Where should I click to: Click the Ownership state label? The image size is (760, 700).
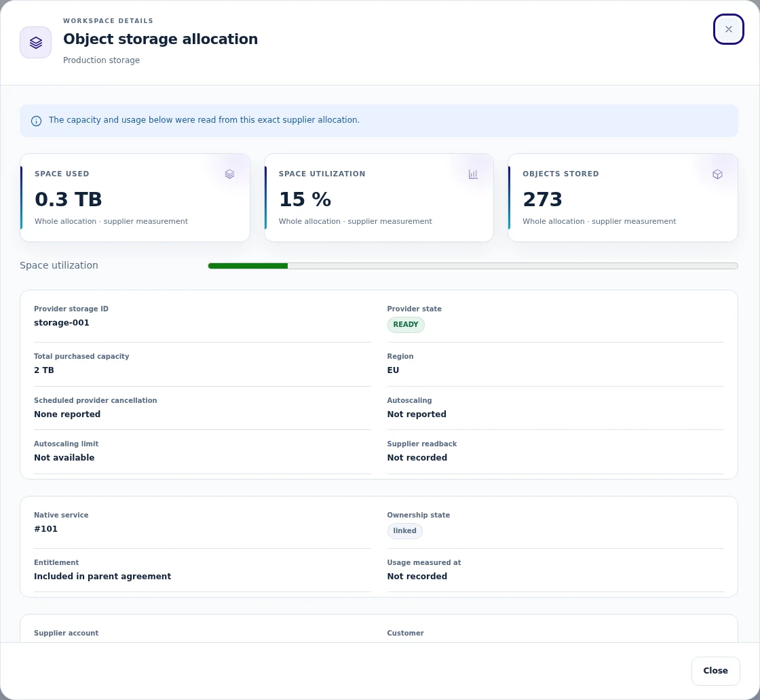[418, 516]
